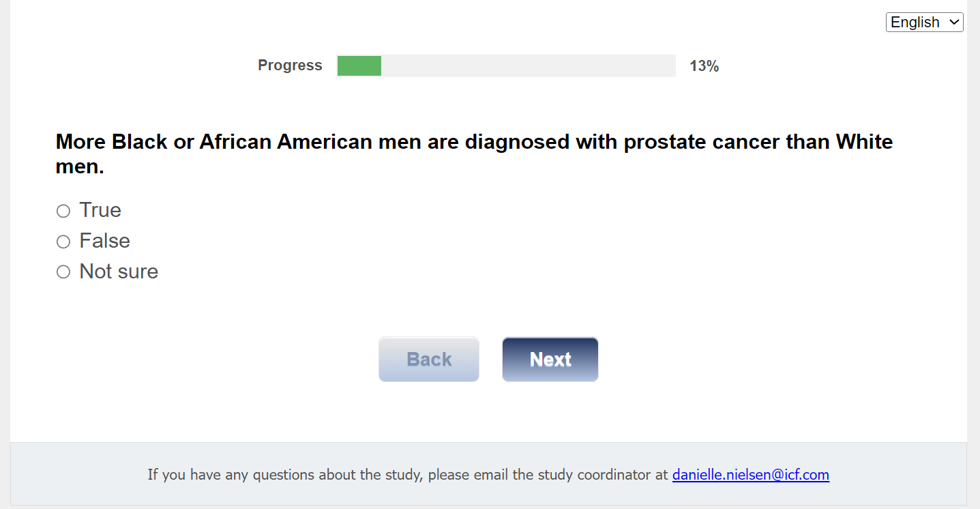
Task: Click the "Progress" label
Action: 290,66
